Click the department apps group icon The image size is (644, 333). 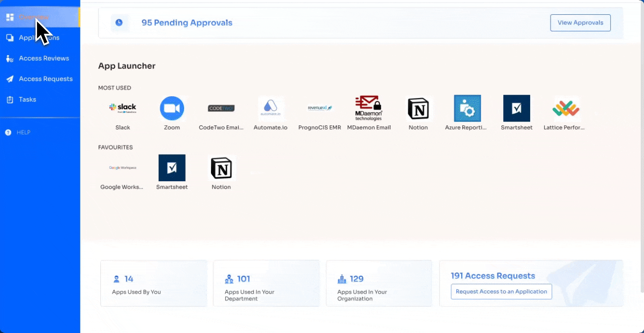(229, 279)
